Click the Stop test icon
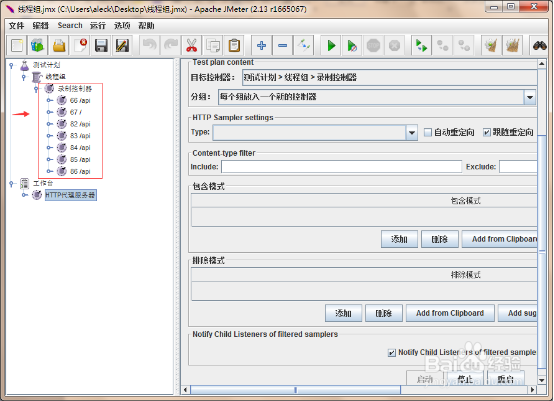 [x=373, y=46]
